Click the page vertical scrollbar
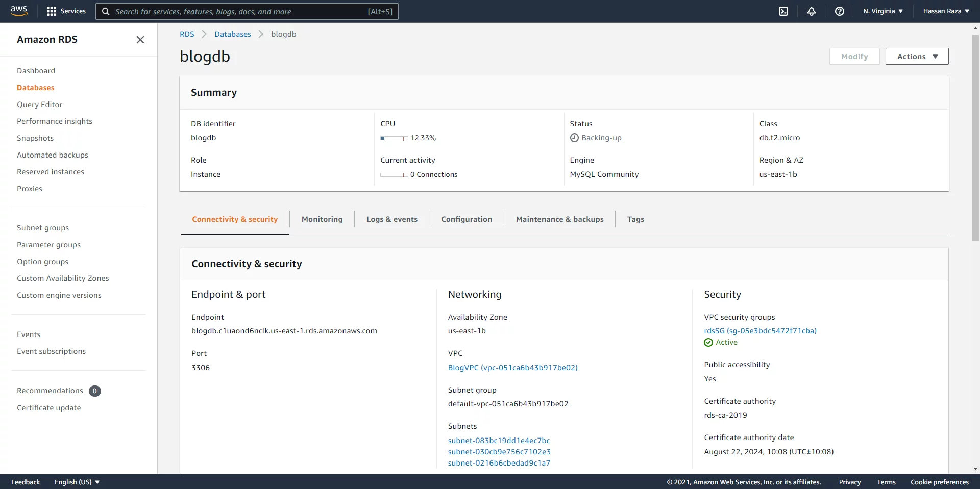 (x=975, y=138)
